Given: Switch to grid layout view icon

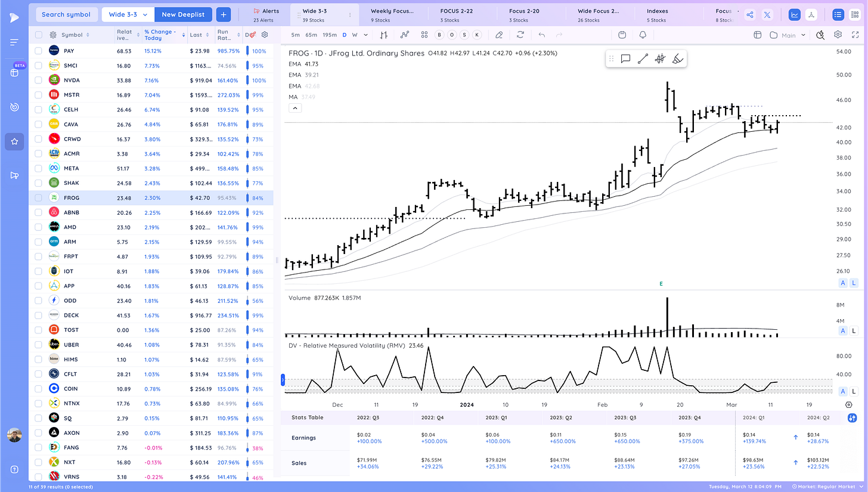Looking at the screenshot, I should tap(854, 15).
